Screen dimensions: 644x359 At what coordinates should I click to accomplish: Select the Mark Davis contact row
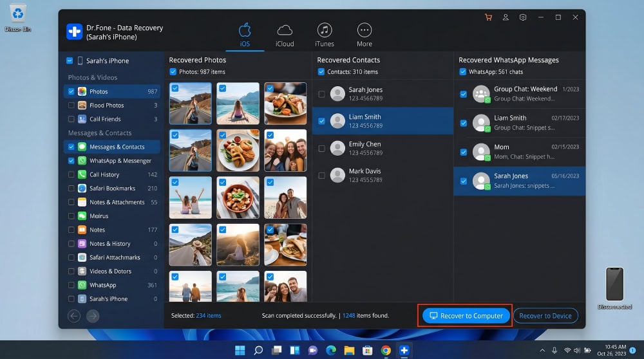pyautogui.click(x=383, y=175)
